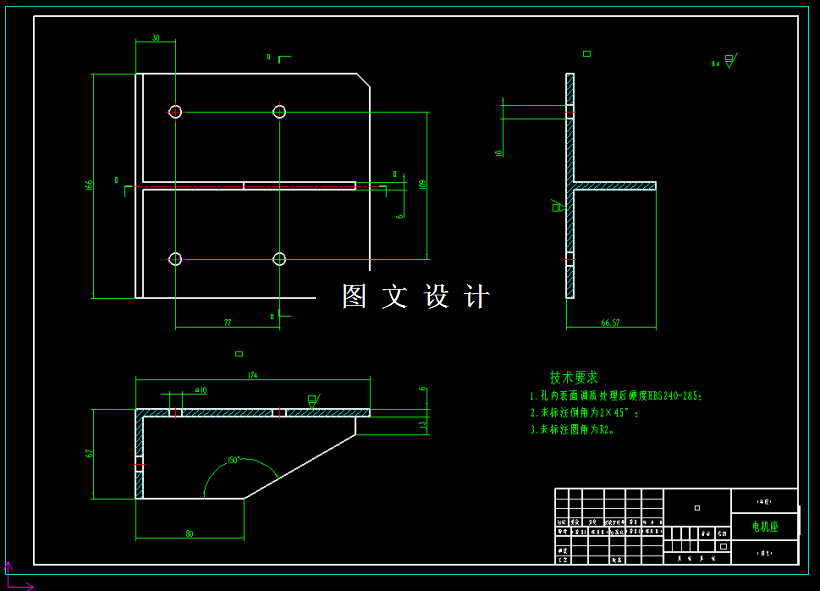
Task: Select technical note 3 about R2 fillets
Action: pos(573,429)
